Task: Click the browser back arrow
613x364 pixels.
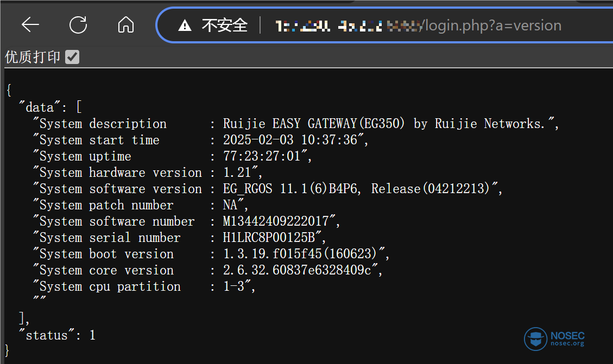Action: click(30, 25)
